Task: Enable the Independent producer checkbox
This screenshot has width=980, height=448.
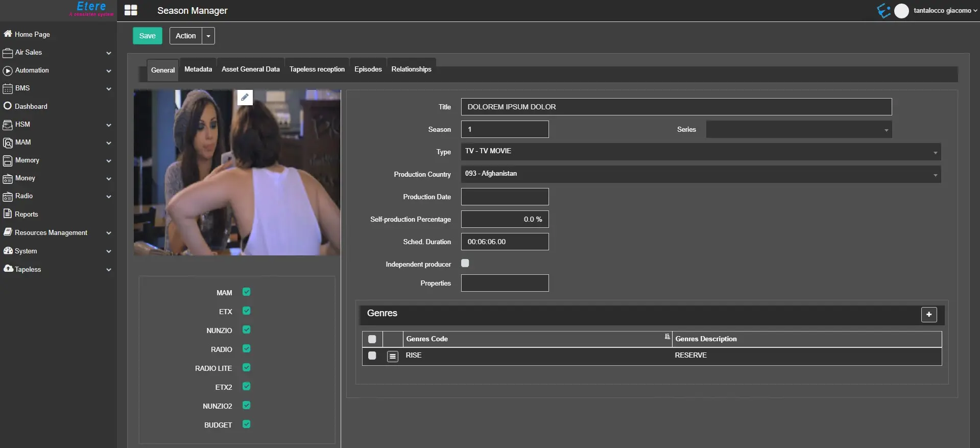Action: (x=465, y=263)
